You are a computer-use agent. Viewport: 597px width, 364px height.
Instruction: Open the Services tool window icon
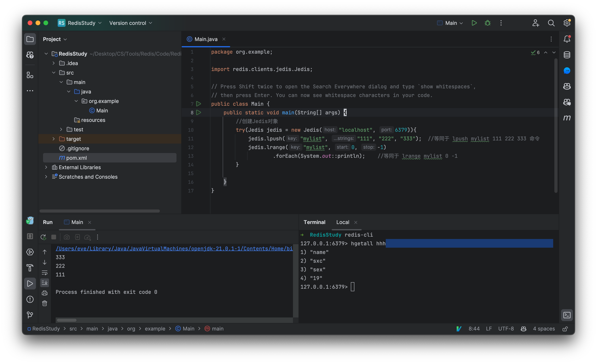(x=30, y=252)
